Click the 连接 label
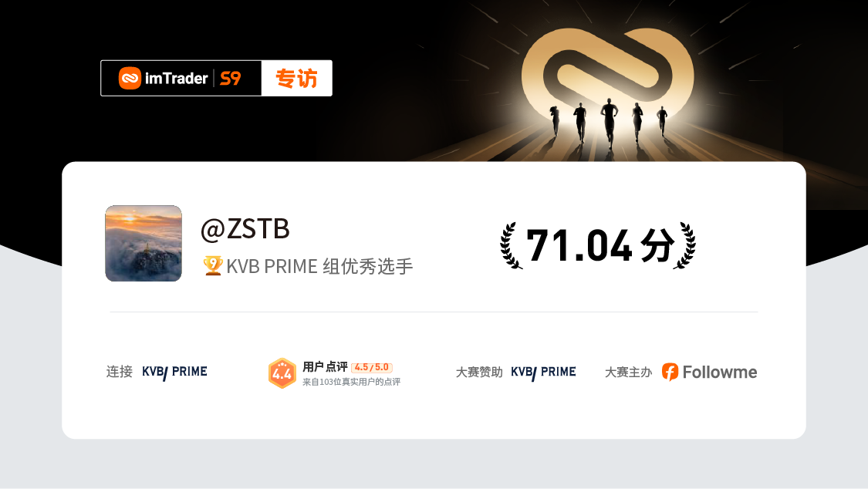Viewport: 868px width, 489px height. coord(120,371)
